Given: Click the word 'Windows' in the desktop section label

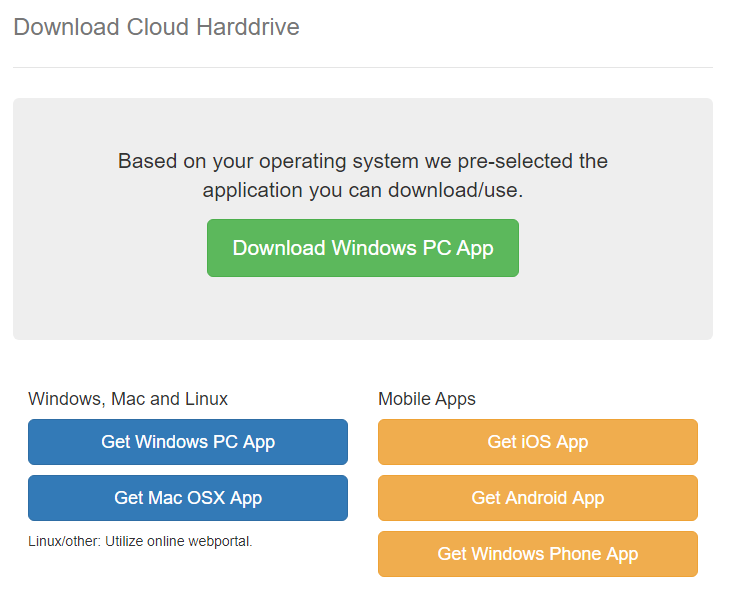Looking at the screenshot, I should click(63, 399).
